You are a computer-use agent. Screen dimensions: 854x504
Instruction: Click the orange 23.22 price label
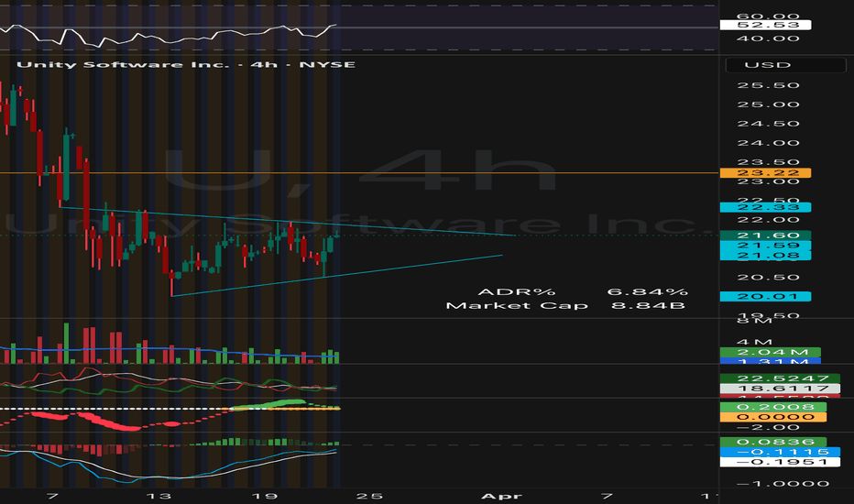(x=765, y=172)
